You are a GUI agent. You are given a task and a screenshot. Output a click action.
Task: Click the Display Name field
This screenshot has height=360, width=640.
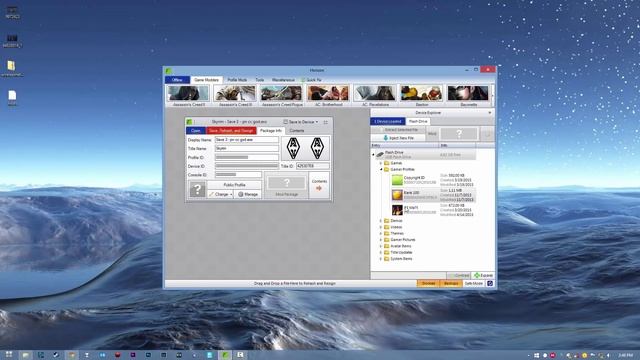coord(247,140)
